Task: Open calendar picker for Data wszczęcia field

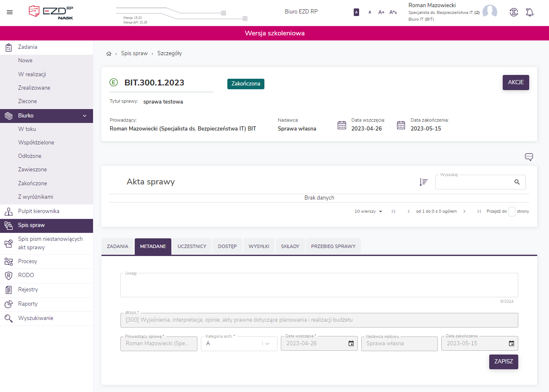Action: [351, 344]
